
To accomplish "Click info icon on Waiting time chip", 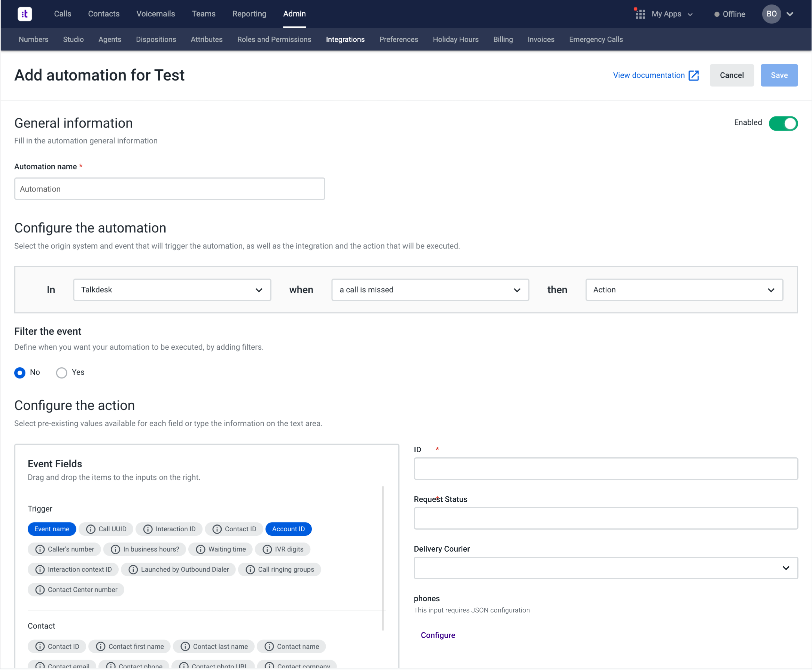I will (x=201, y=549).
